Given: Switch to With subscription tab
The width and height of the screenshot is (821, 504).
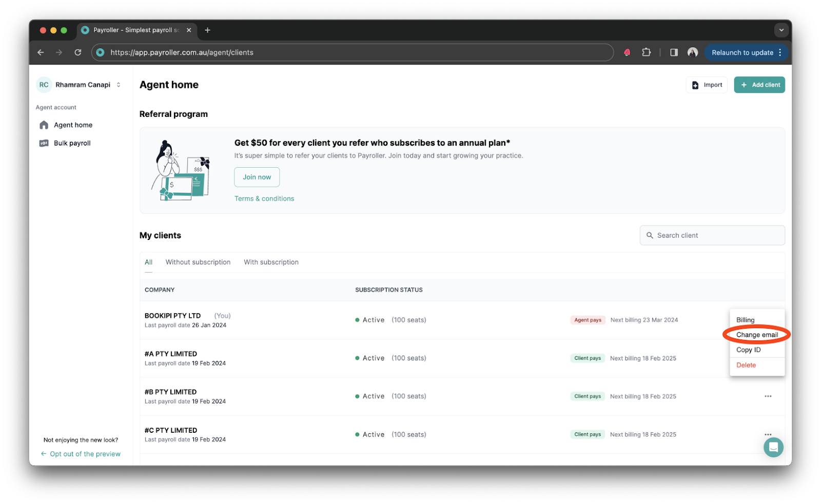Looking at the screenshot, I should pos(271,262).
